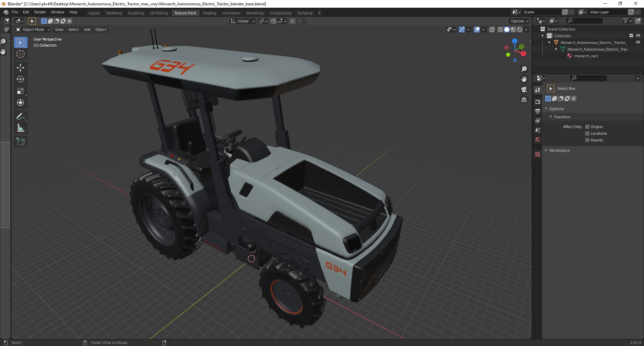This screenshot has width=644, height=346.
Task: Click the Zoom view icon in viewport
Action: [x=524, y=69]
